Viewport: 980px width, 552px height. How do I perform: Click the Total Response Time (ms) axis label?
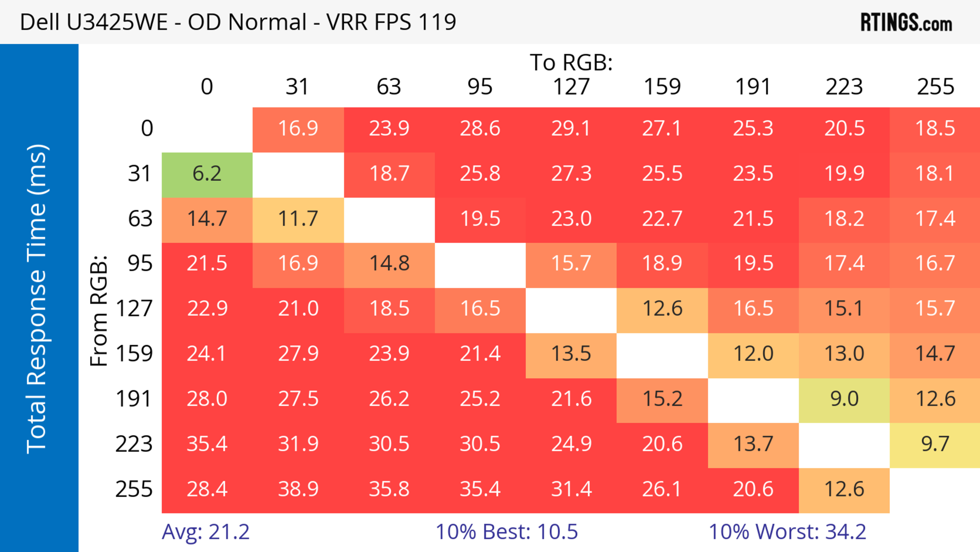pos(37,299)
